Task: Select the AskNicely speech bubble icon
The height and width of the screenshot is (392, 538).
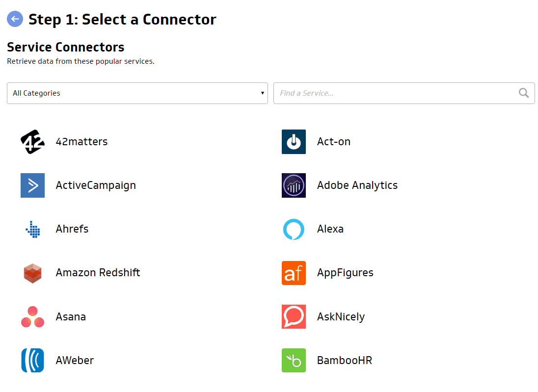Action: 294,316
